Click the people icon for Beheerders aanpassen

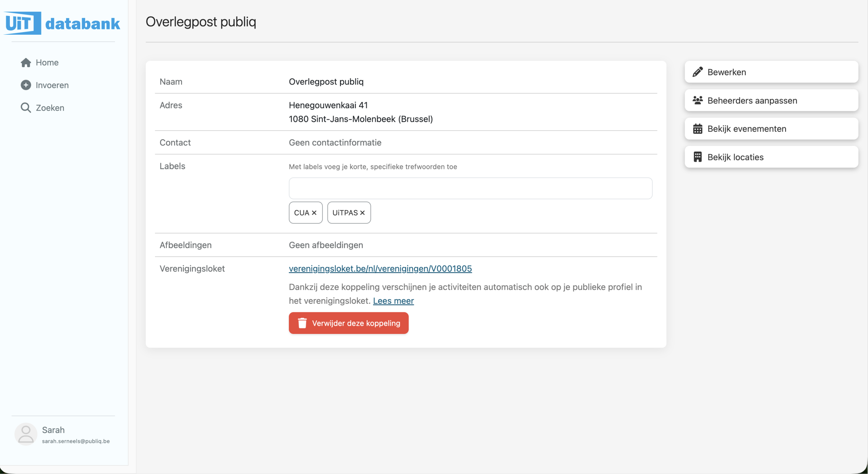pyautogui.click(x=697, y=100)
